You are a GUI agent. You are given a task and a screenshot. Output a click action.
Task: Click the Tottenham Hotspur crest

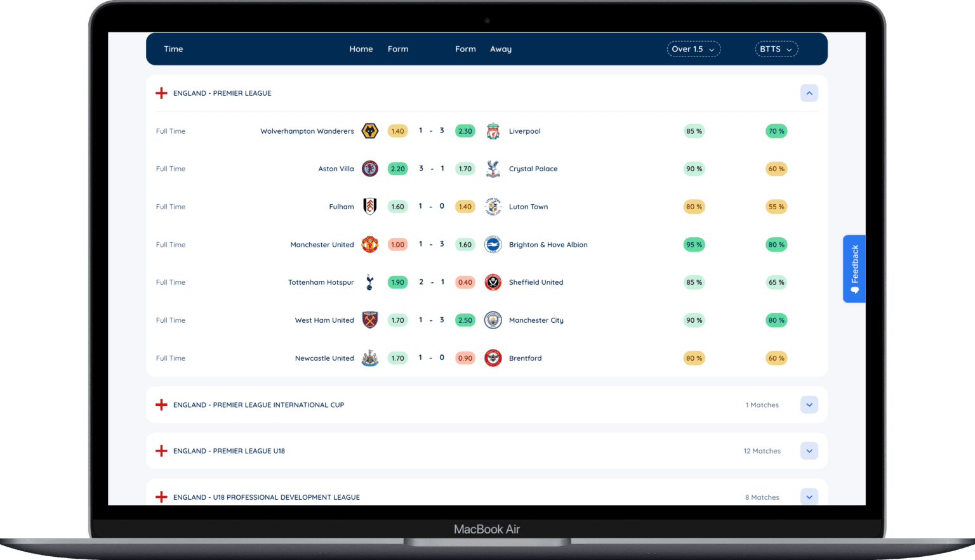pos(370,282)
